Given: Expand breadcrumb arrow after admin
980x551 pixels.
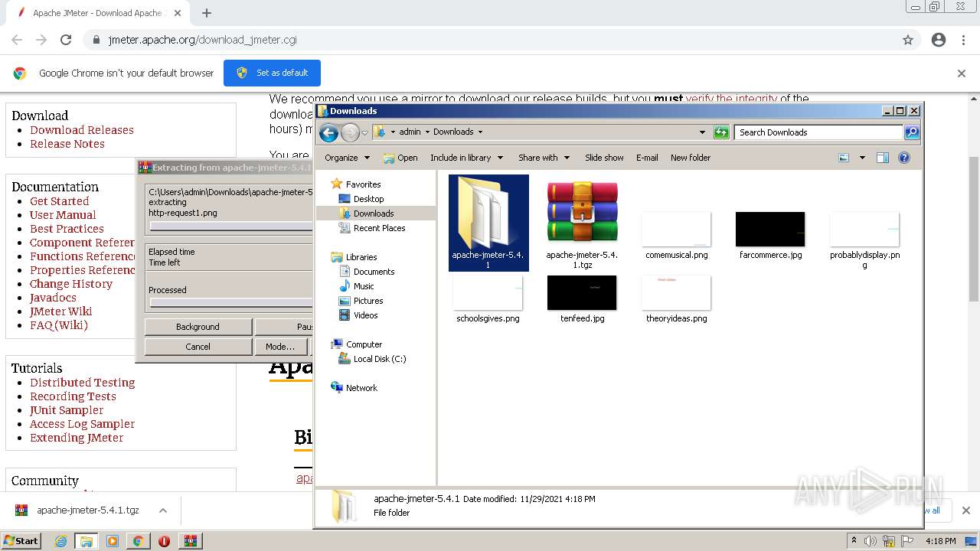Looking at the screenshot, I should 427,132.
